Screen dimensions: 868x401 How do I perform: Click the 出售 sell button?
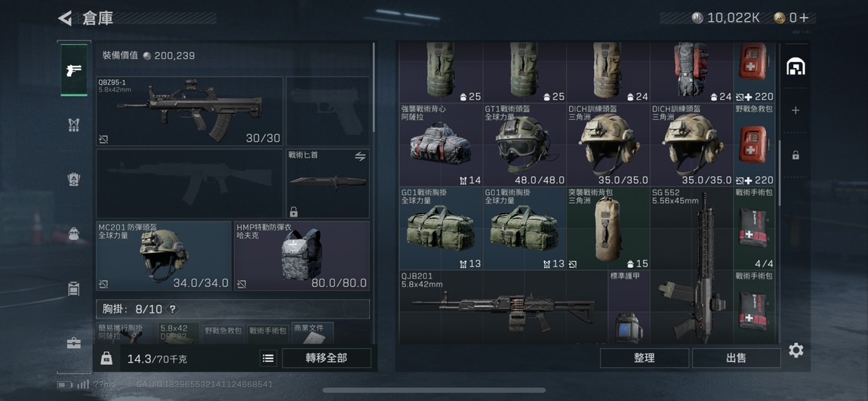736,359
